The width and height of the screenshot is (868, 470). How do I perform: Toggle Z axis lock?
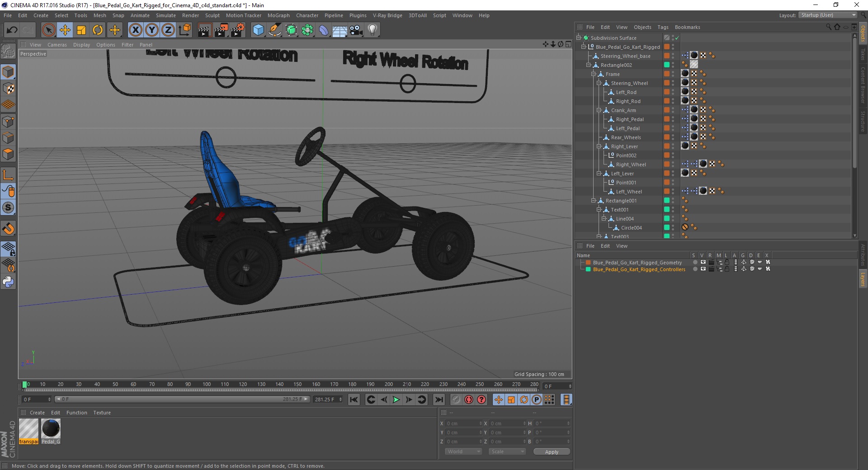[168, 30]
